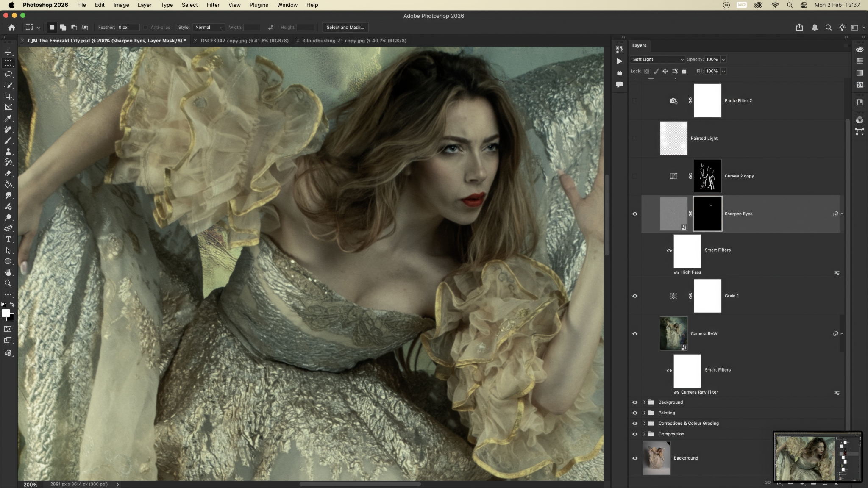
Task: Switch to the DSCF3942 copy.jpg tab
Action: (244, 41)
